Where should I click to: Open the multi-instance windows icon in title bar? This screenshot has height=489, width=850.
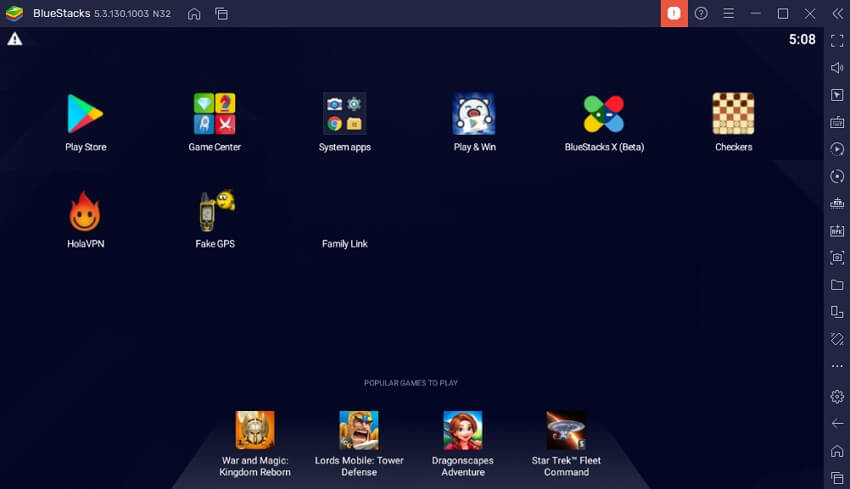pyautogui.click(x=221, y=14)
